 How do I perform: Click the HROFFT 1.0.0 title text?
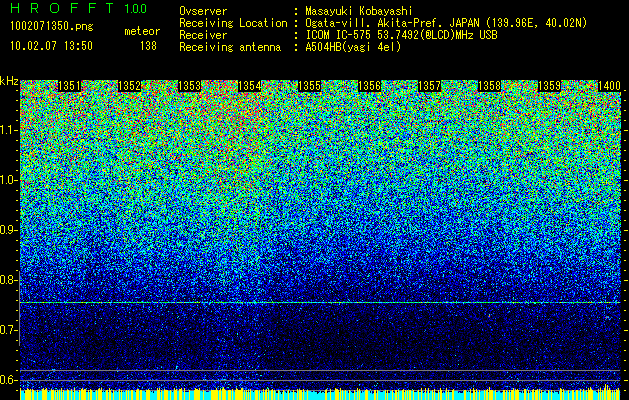79,8
